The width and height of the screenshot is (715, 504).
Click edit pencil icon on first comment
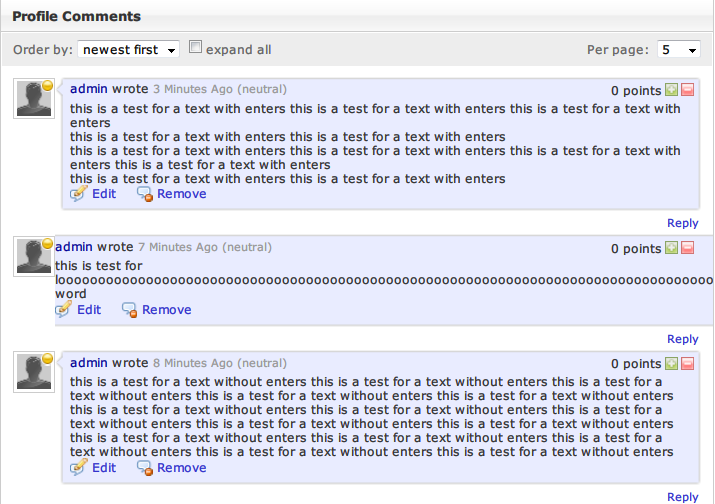[79, 194]
